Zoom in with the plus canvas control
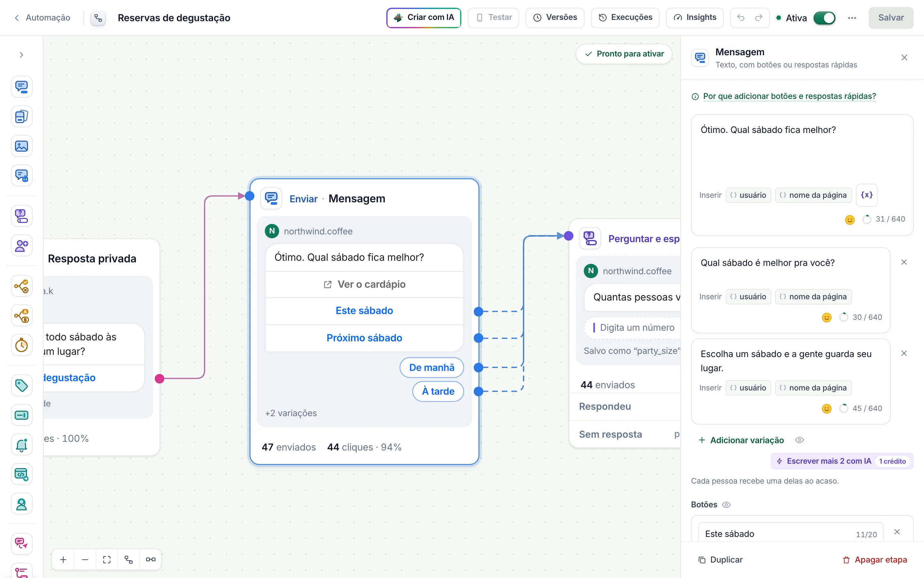Image resolution: width=924 pixels, height=578 pixels. [x=64, y=559]
